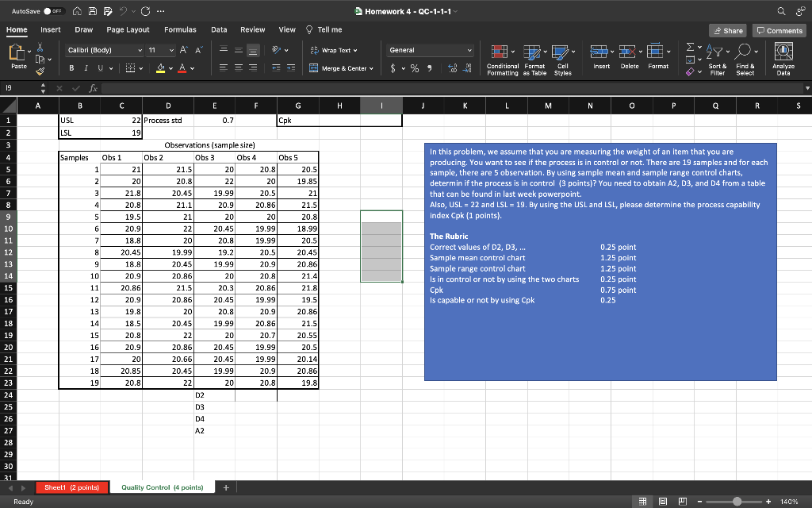Open the Formulas ribbon tab
This screenshot has height=508, width=812.
click(180, 29)
